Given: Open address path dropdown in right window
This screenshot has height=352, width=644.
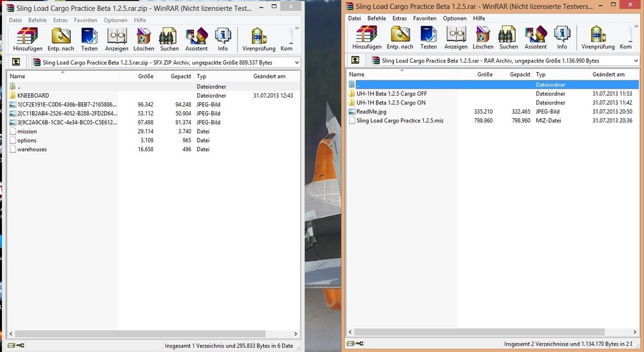Looking at the screenshot, I should 636,60.
